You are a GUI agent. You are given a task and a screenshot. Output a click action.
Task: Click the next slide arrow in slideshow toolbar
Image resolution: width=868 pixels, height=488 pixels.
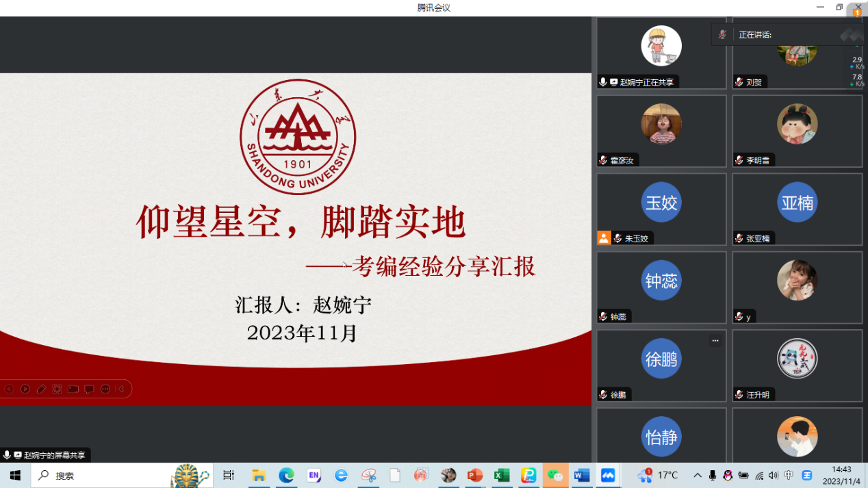(25, 389)
